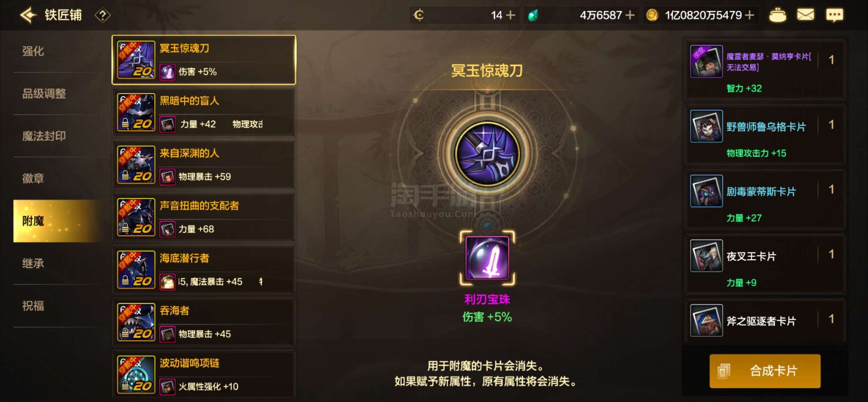Viewport: 868px width, 402px height.
Task: Select the 声音扭曲的支配者 equipment entry
Action: point(204,217)
